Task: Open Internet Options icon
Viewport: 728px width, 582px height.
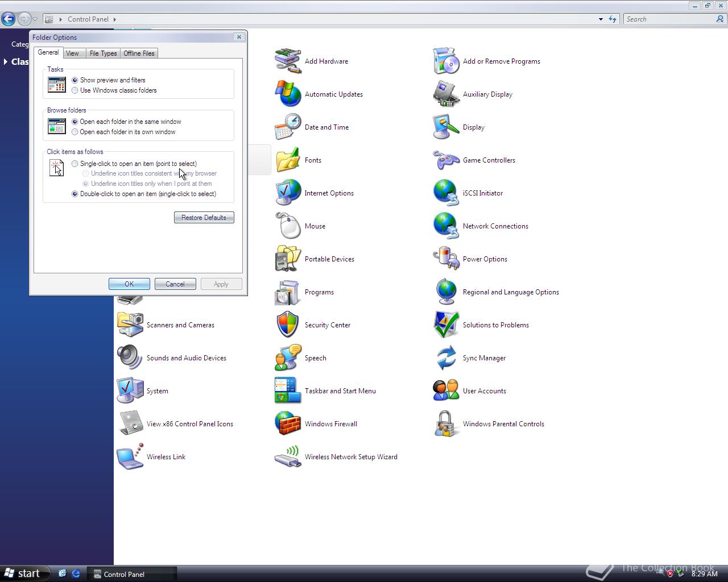Action: pos(288,193)
